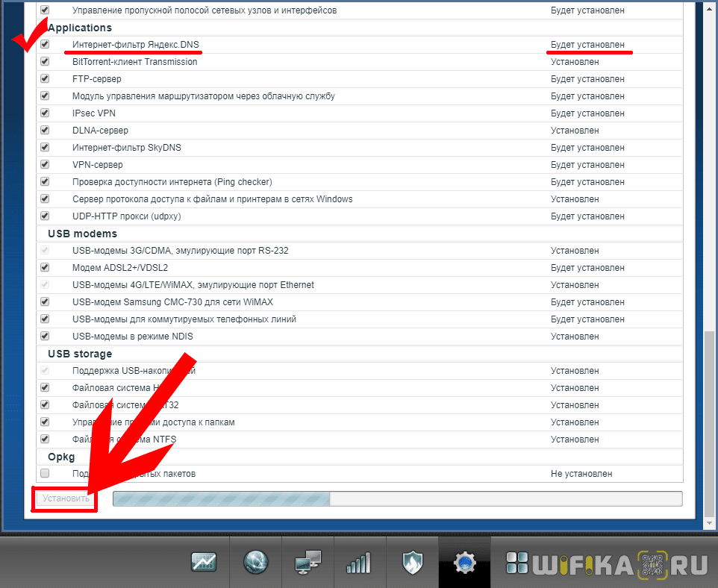Open the Internet globe section
The image size is (718, 588).
point(255,562)
